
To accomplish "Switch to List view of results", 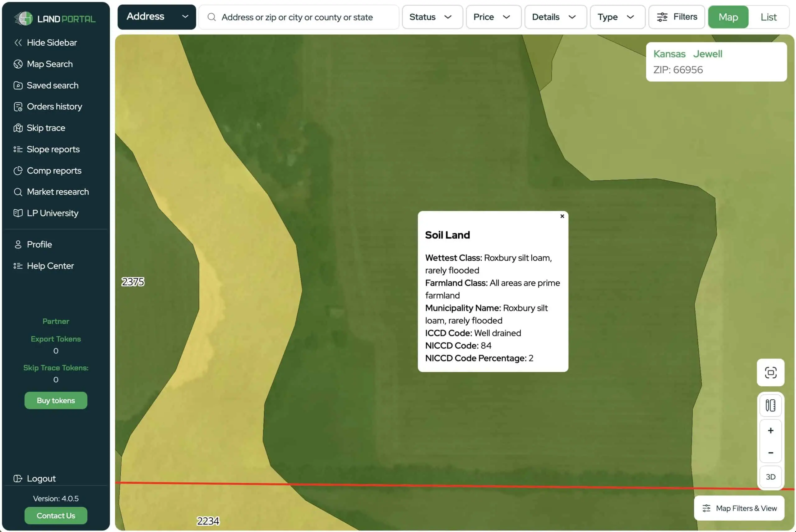I will tap(768, 17).
